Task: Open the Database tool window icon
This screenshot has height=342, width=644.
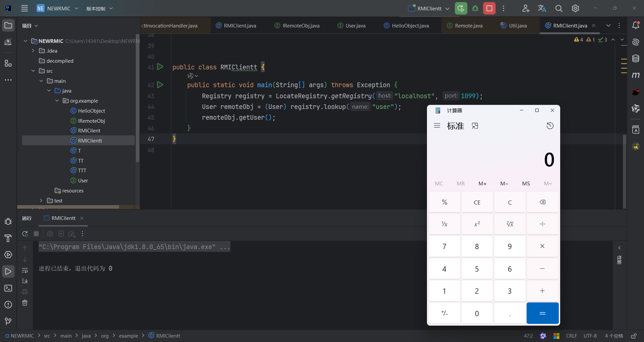Action: [636, 59]
